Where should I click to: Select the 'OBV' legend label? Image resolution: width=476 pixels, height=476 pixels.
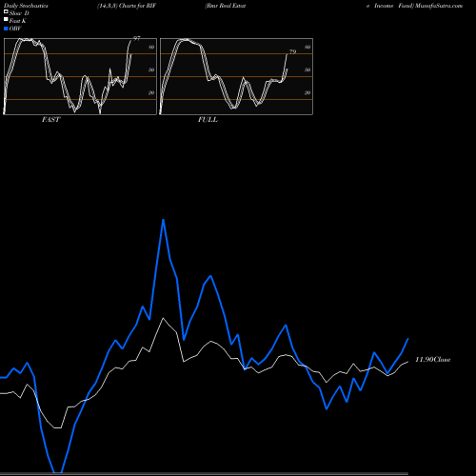tap(15, 29)
